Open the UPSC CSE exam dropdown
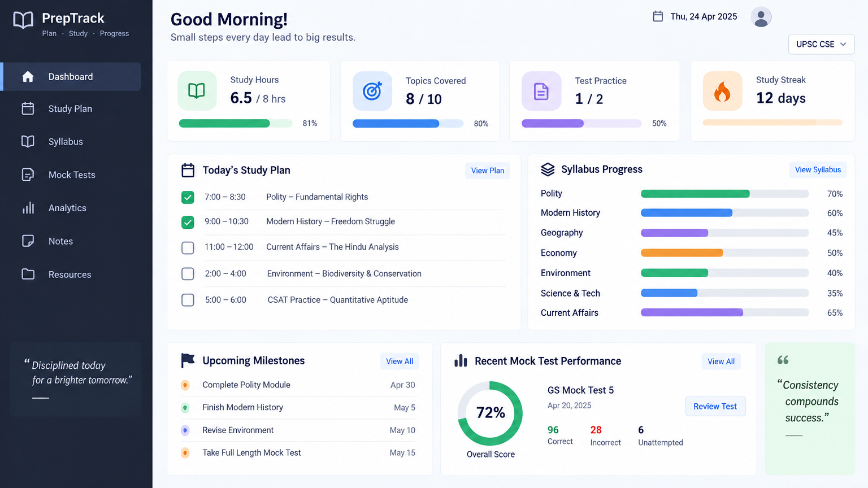The image size is (868, 488). coord(821,44)
